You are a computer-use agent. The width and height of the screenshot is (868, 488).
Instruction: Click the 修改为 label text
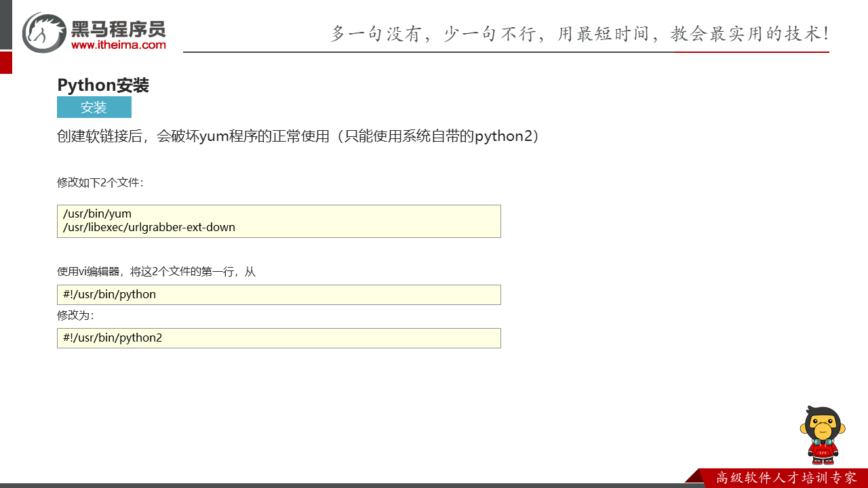(x=75, y=316)
